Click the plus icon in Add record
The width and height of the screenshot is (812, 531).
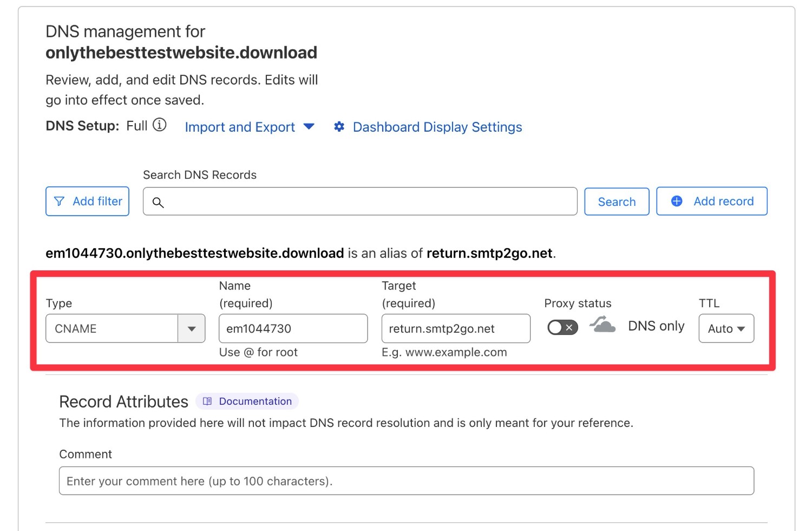pyautogui.click(x=677, y=201)
